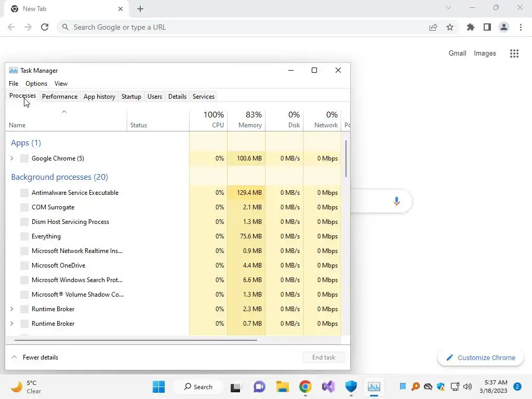Switch to App history tab

click(x=99, y=97)
